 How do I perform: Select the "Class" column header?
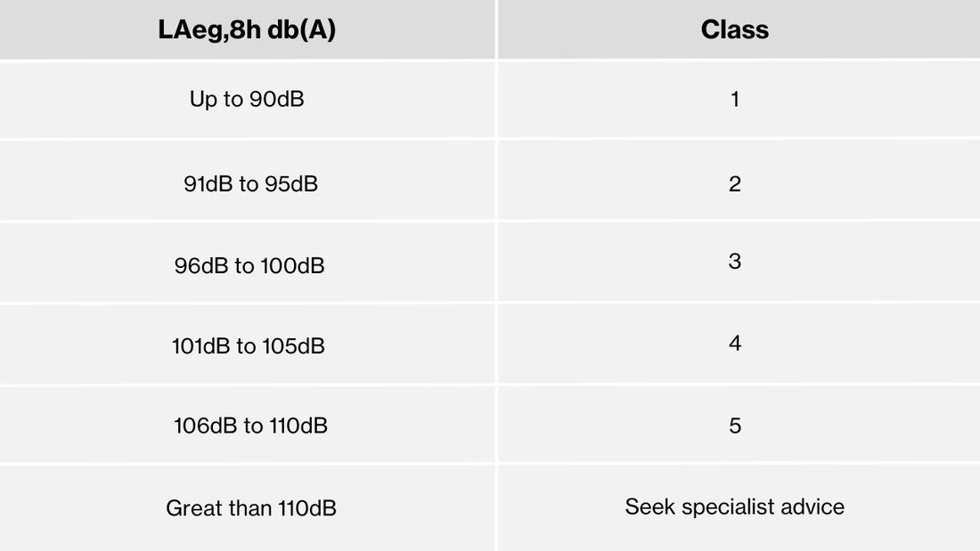tap(734, 29)
